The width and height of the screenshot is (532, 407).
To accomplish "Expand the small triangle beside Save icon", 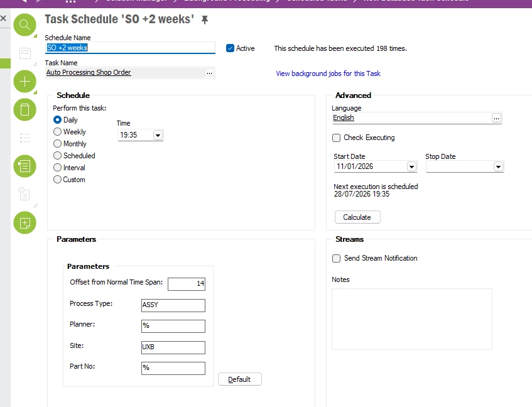I will 35,64.
